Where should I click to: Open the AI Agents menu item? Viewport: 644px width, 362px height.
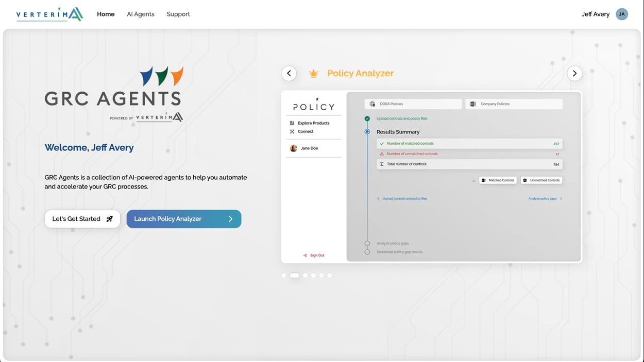(140, 14)
